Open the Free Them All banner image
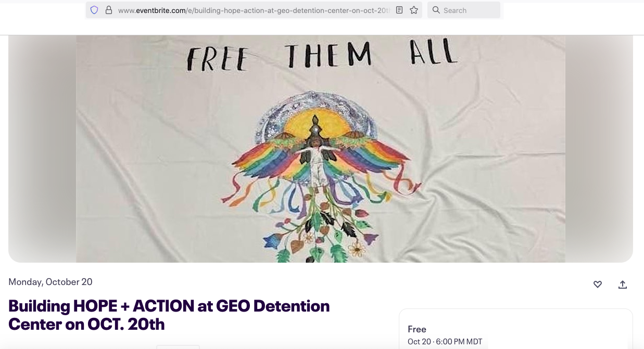 point(321,149)
